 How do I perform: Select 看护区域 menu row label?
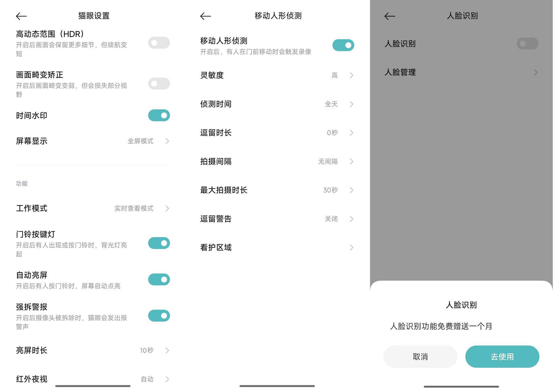(x=216, y=247)
